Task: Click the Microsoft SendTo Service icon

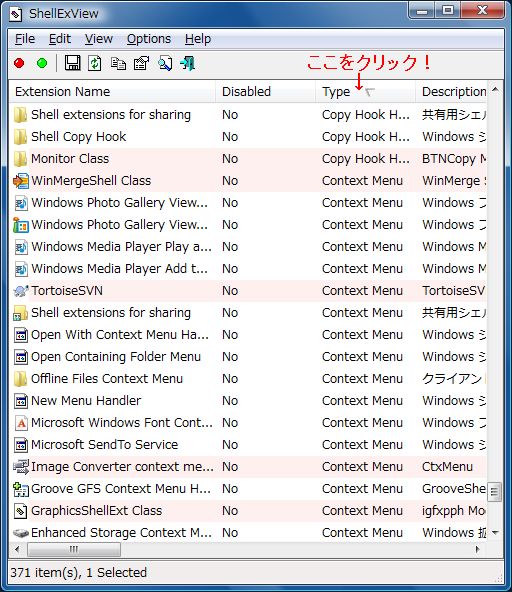Action: pos(21,445)
